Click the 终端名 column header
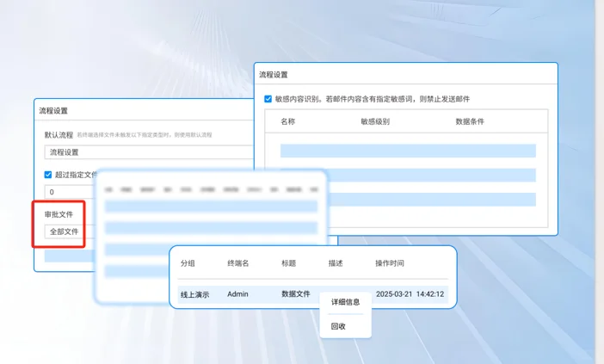604x364 pixels. [238, 263]
